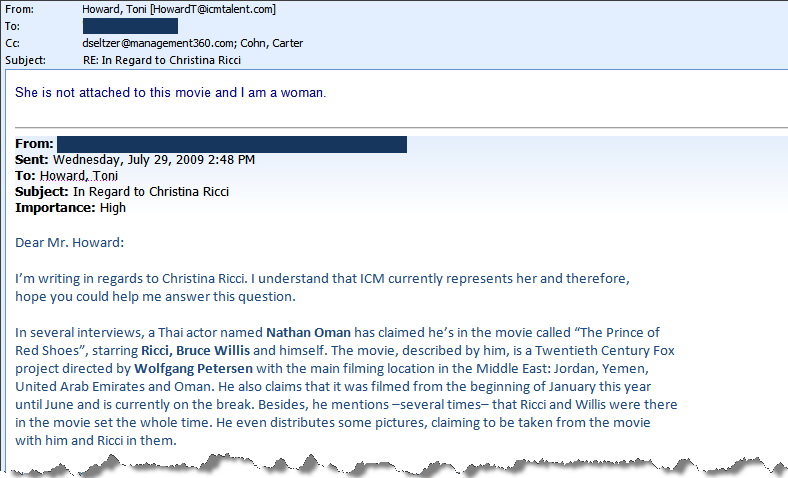Viewport: 788px width, 478px height.
Task: Click dseltzer@management360.com in Cc line
Action: point(159,43)
